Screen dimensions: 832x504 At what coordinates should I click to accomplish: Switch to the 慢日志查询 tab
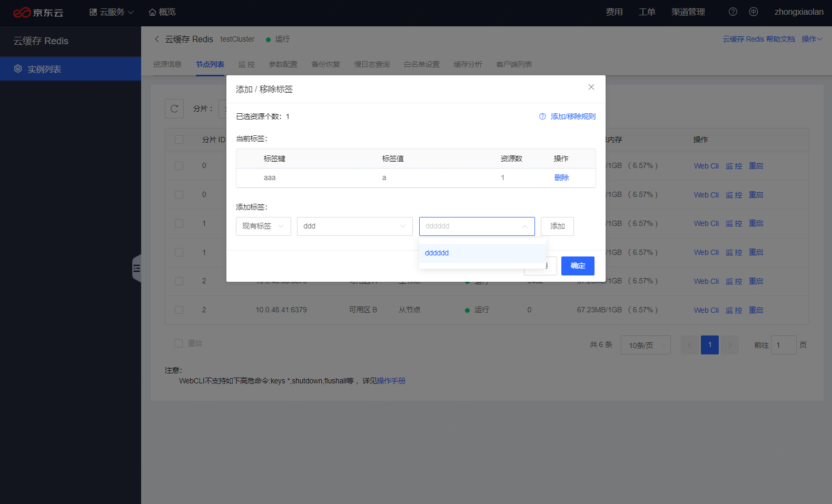372,64
